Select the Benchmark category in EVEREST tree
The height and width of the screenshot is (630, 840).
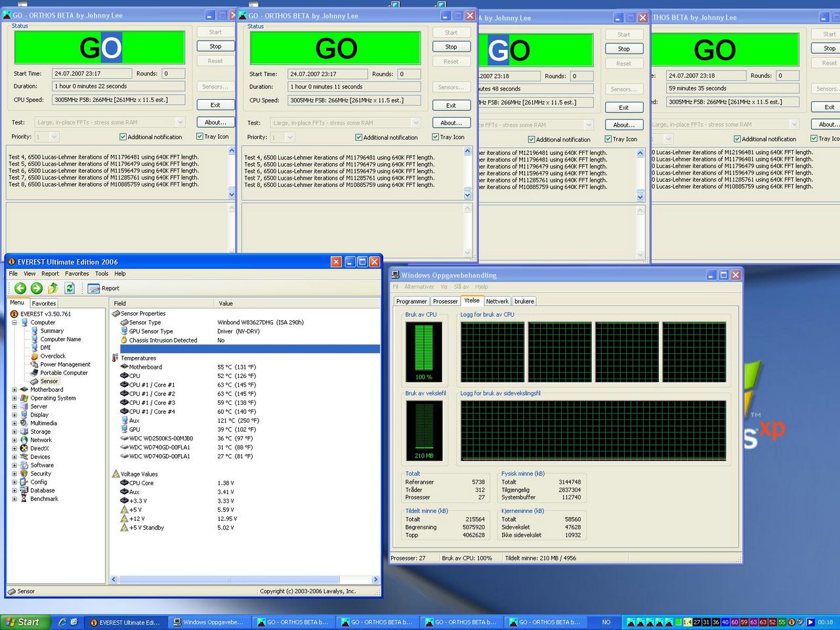click(x=44, y=499)
